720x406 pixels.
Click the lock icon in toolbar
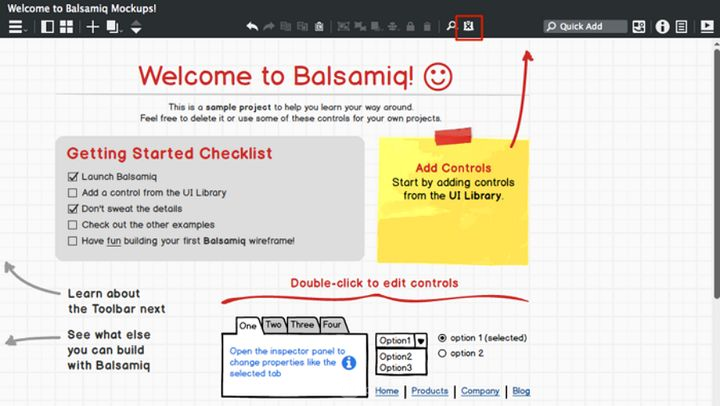pyautogui.click(x=411, y=26)
